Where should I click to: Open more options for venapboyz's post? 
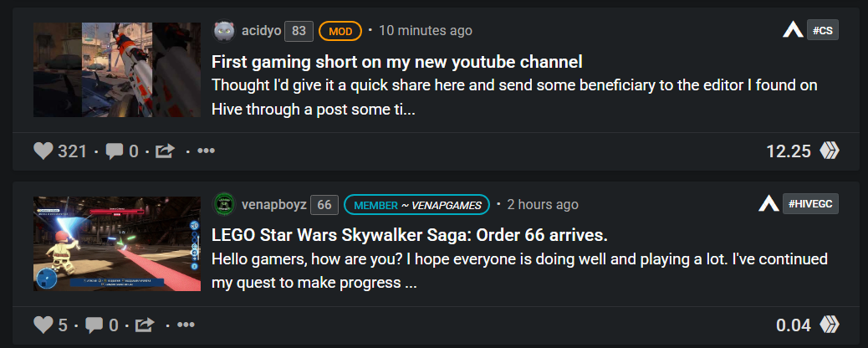pyautogui.click(x=186, y=325)
